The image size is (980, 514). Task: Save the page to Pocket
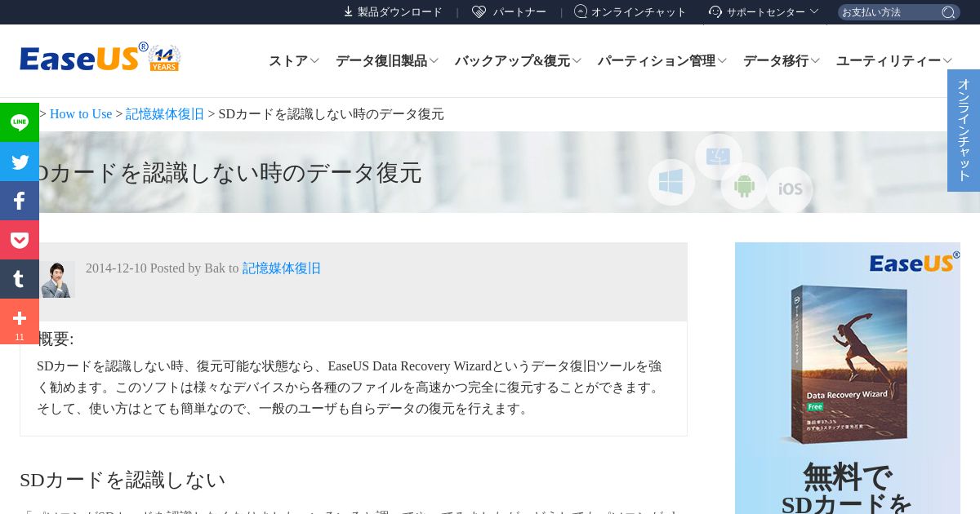[20, 240]
